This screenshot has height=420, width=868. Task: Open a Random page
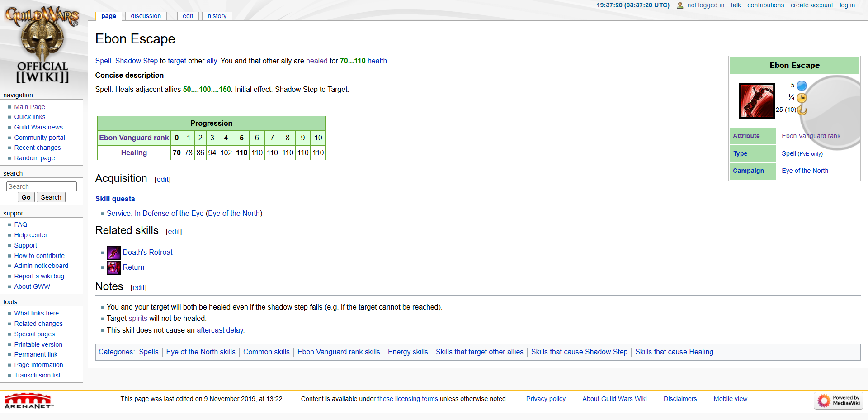click(x=34, y=158)
